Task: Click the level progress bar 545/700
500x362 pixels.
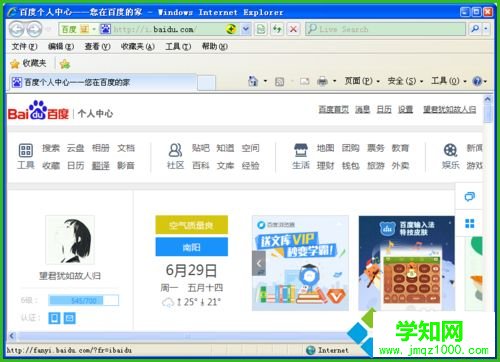Action: pos(84,300)
